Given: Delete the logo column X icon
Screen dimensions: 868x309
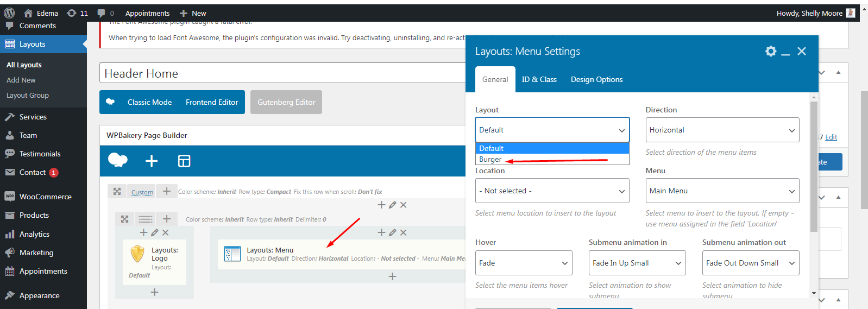Looking at the screenshot, I should click(x=165, y=232).
